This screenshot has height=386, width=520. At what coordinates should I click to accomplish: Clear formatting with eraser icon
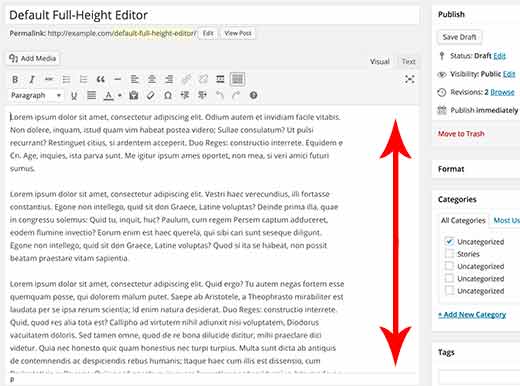point(151,96)
